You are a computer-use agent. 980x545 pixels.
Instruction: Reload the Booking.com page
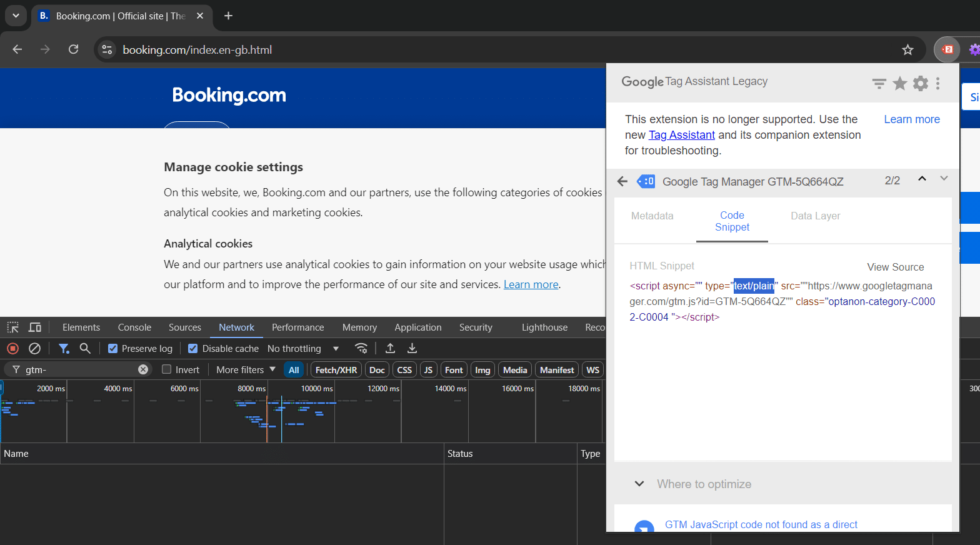click(x=73, y=49)
